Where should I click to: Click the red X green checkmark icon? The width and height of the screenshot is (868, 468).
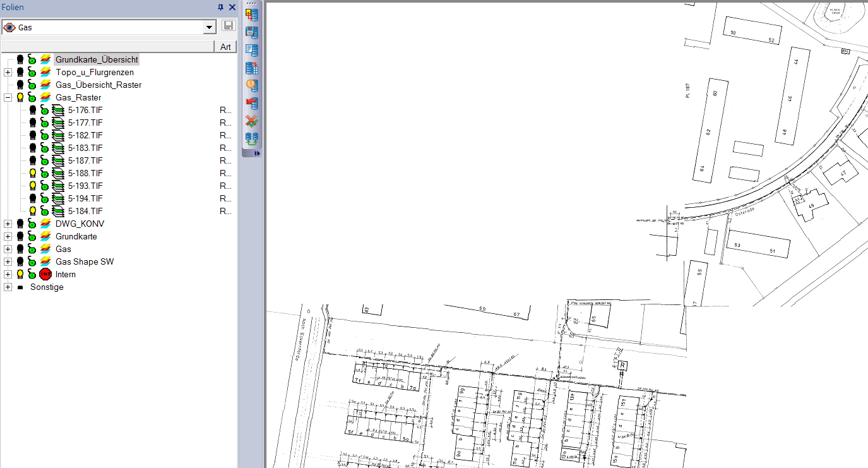(x=252, y=121)
